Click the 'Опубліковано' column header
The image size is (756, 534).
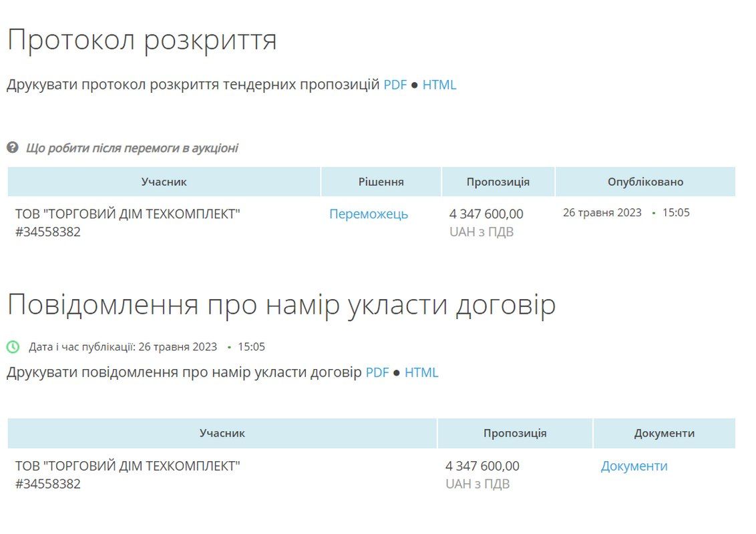click(x=645, y=182)
